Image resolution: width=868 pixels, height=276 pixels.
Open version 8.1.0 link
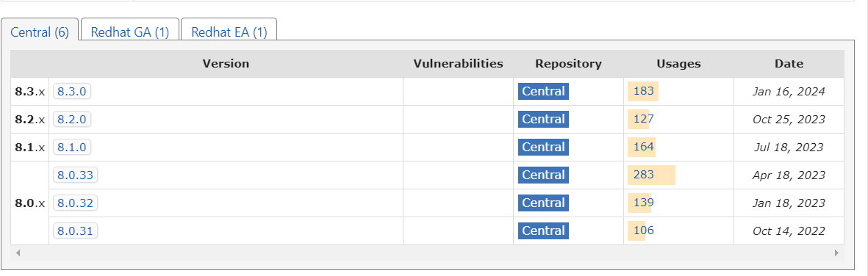[x=72, y=147]
